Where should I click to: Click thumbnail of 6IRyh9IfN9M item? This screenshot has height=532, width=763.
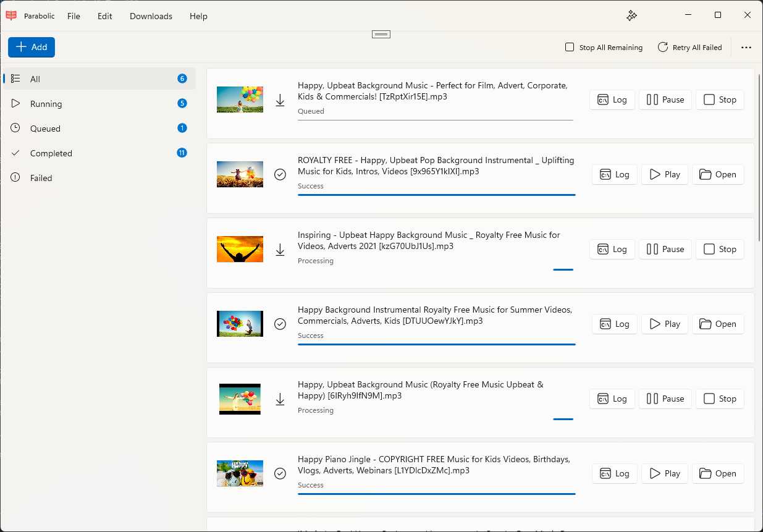coord(240,399)
